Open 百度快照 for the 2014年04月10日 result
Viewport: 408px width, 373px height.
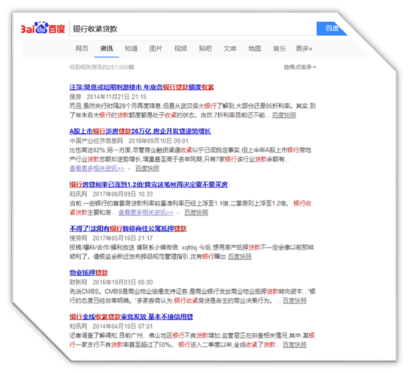pyautogui.click(x=295, y=345)
